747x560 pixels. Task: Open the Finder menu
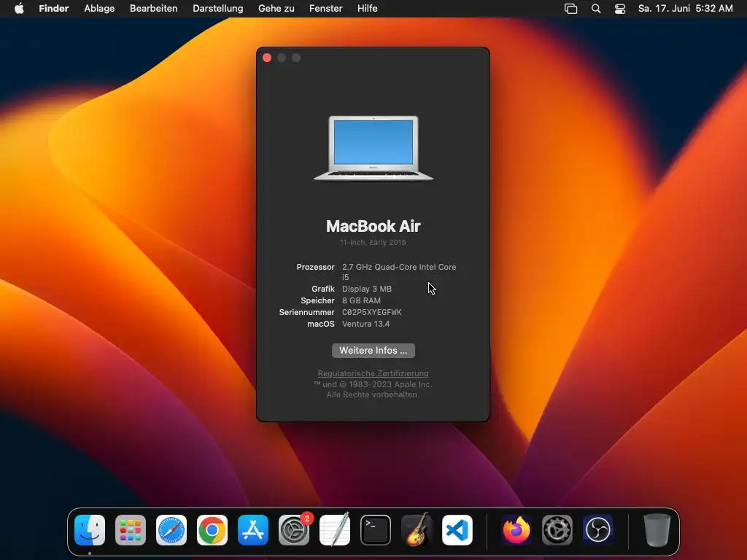54,9
